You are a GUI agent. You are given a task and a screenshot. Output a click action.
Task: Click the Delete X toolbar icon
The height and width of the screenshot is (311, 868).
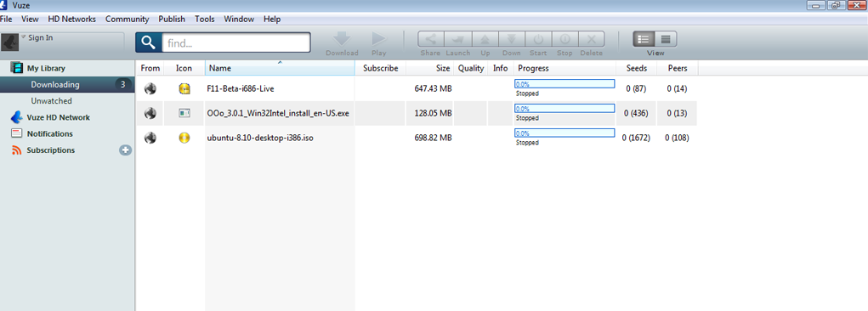(591, 39)
